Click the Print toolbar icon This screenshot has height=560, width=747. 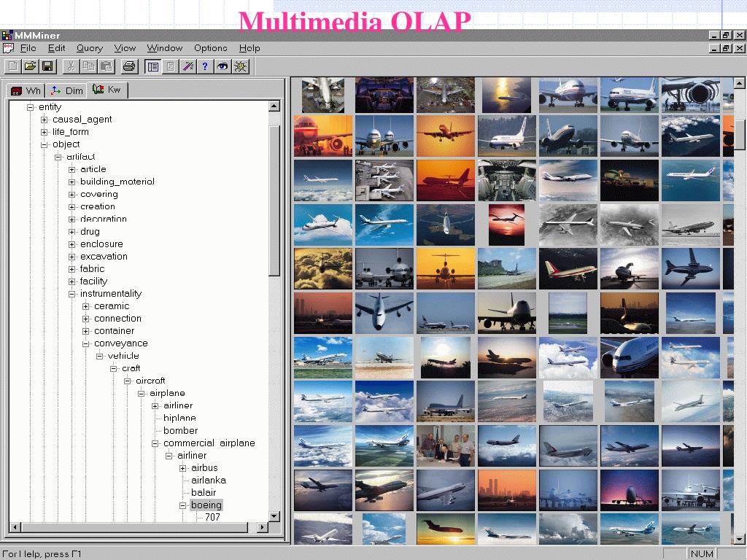point(129,66)
